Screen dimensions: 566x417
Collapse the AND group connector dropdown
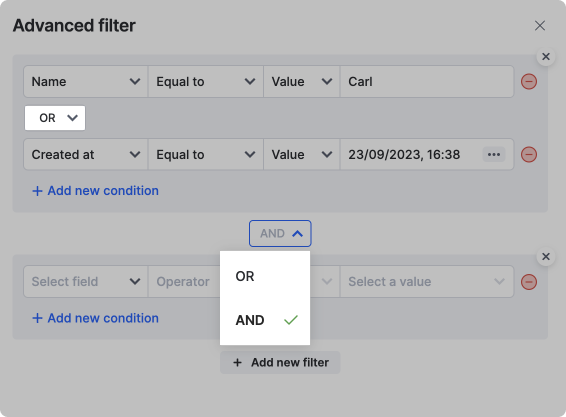click(x=280, y=234)
